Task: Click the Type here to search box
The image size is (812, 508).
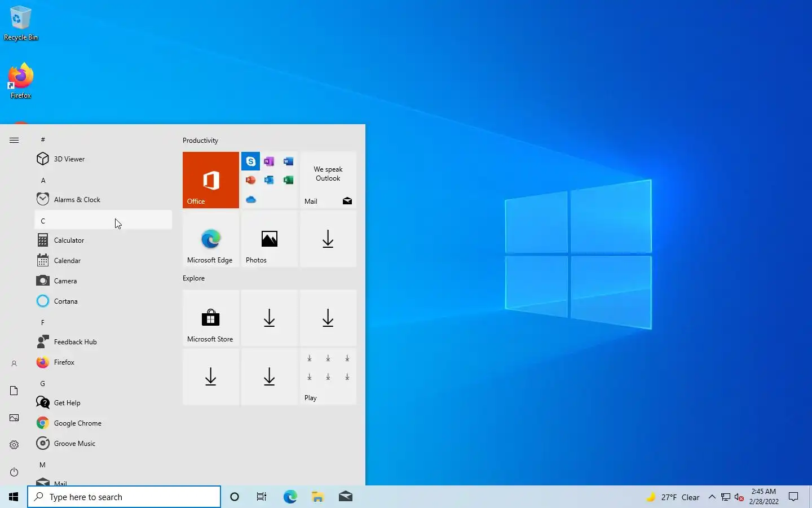Action: pos(124,497)
